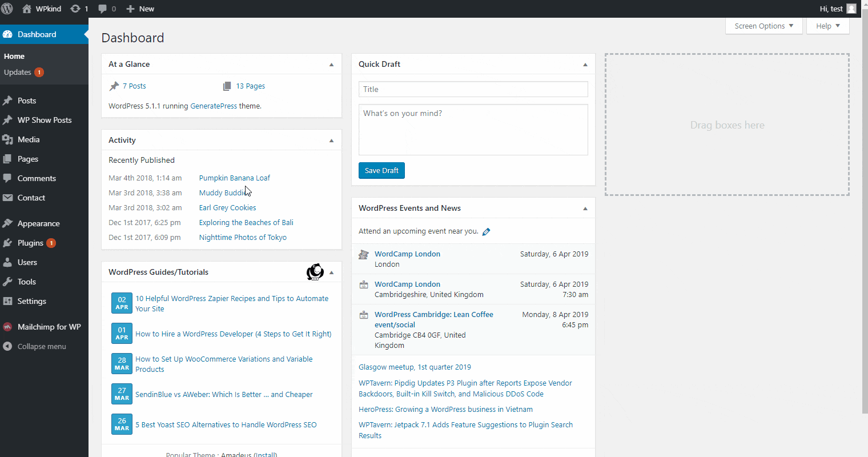Open How to Hire a WordPress Developer article
This screenshot has width=868, height=457.
tap(233, 334)
